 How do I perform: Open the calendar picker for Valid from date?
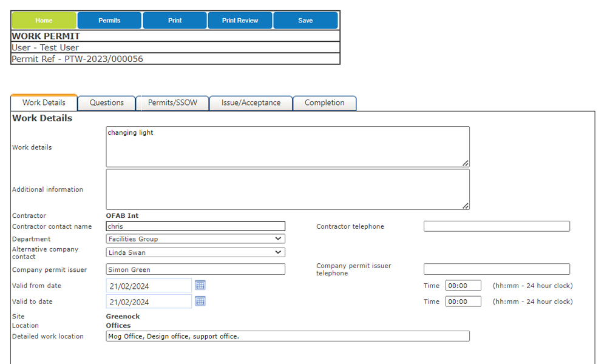point(200,285)
